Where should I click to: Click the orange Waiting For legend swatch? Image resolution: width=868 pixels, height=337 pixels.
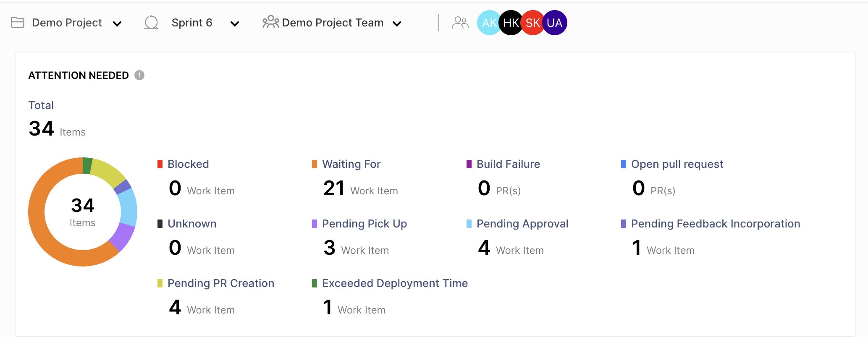tap(315, 164)
